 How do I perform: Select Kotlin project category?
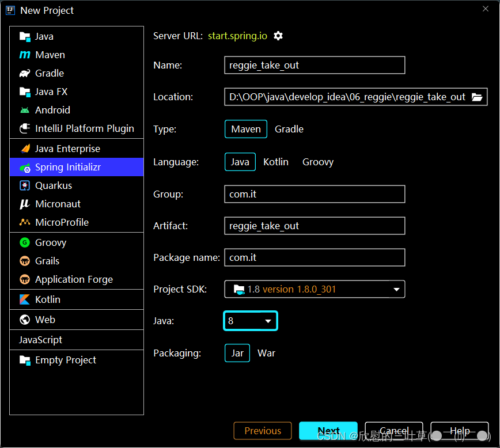click(x=77, y=300)
